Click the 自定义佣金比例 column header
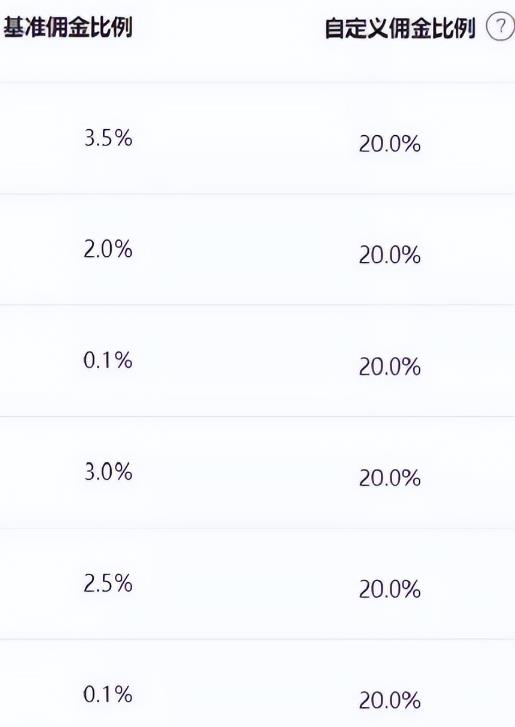 tap(400, 29)
